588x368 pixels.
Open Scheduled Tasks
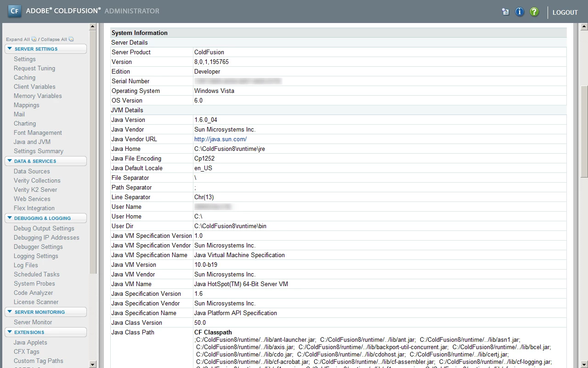(37, 274)
